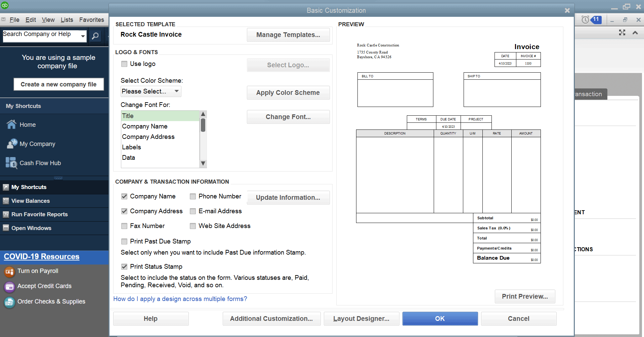Image resolution: width=644 pixels, height=337 pixels.
Task: Uncheck the Company Address checkbox
Action: tap(124, 211)
